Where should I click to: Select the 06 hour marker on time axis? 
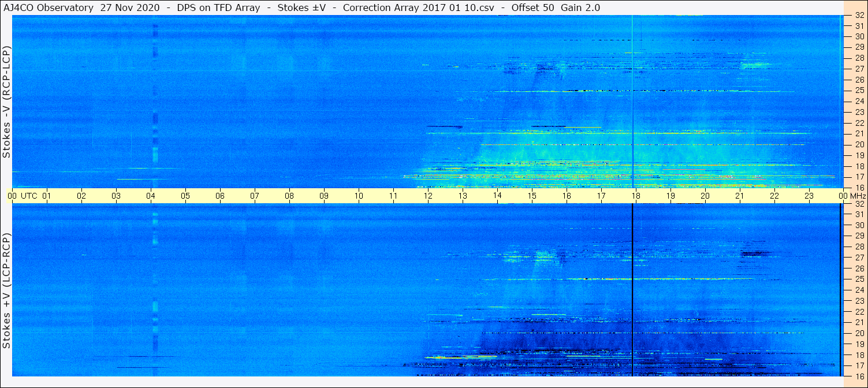click(x=220, y=196)
